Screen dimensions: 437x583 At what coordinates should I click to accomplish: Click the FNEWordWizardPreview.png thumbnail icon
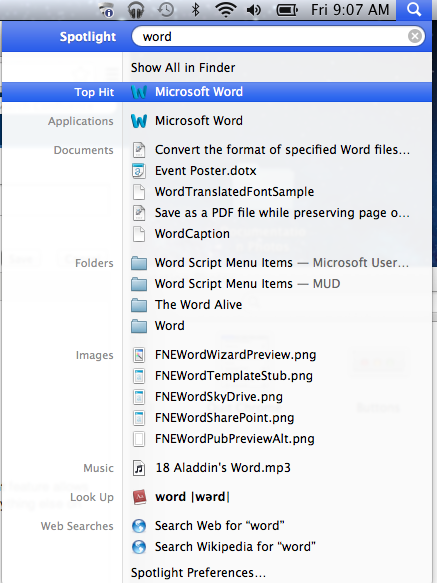[139, 355]
